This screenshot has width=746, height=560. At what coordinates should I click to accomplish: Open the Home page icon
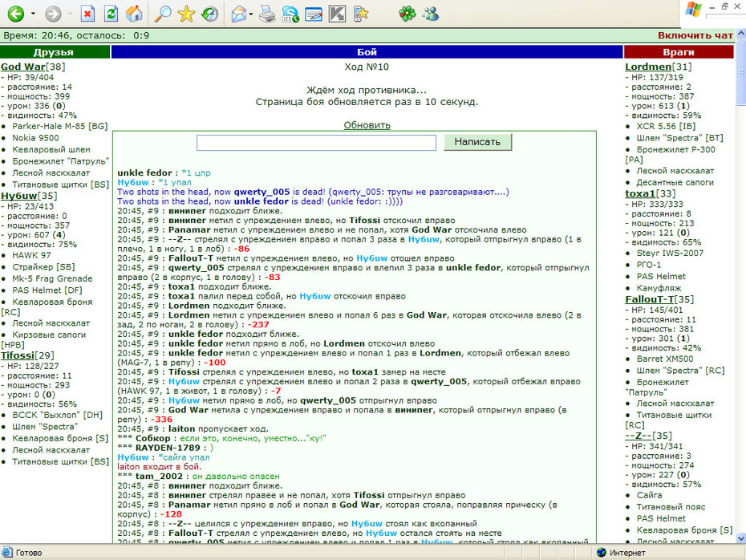click(134, 14)
